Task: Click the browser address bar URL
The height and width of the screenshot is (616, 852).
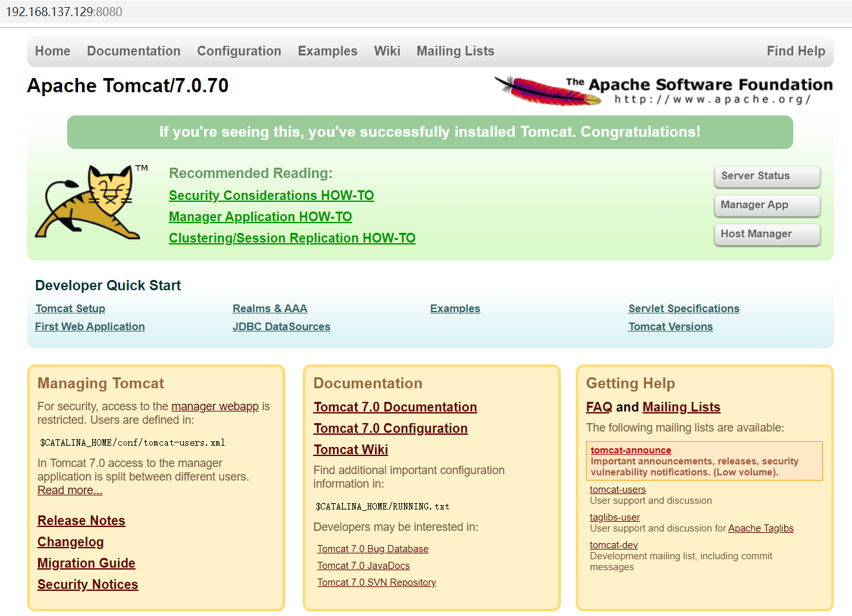Action: point(64,12)
